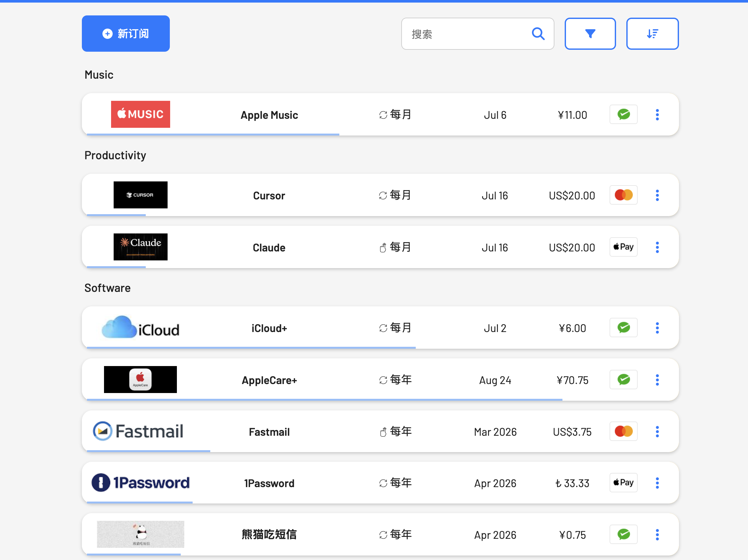The image size is (748, 560).
Task: Click WeChat Pay icon on iCloud+ row
Action: click(x=623, y=327)
